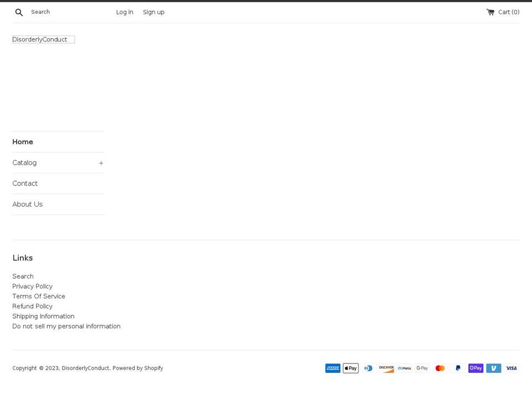Select the American Express payment icon
Viewport: 532px width, 399px height.
pyautogui.click(x=333, y=368)
